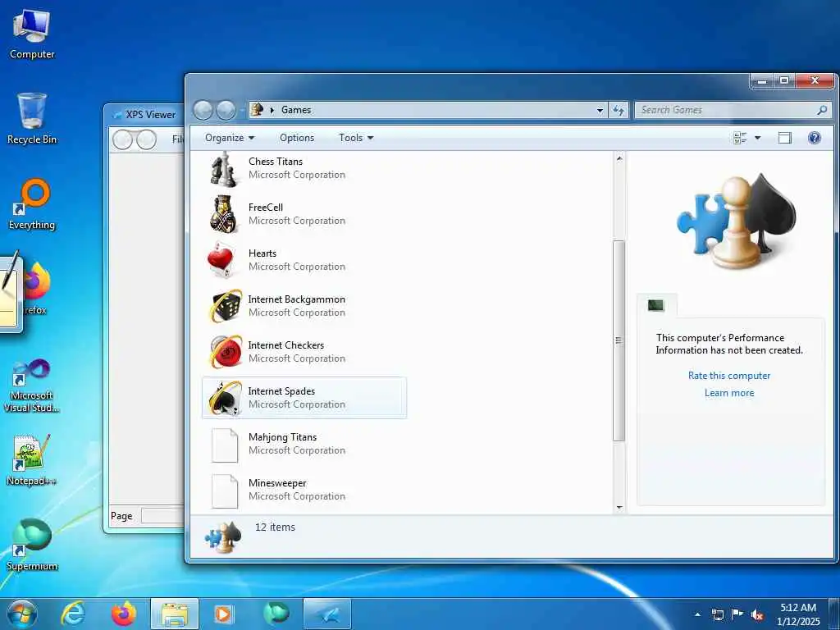Launch Firefox from the taskbar

(x=123, y=614)
